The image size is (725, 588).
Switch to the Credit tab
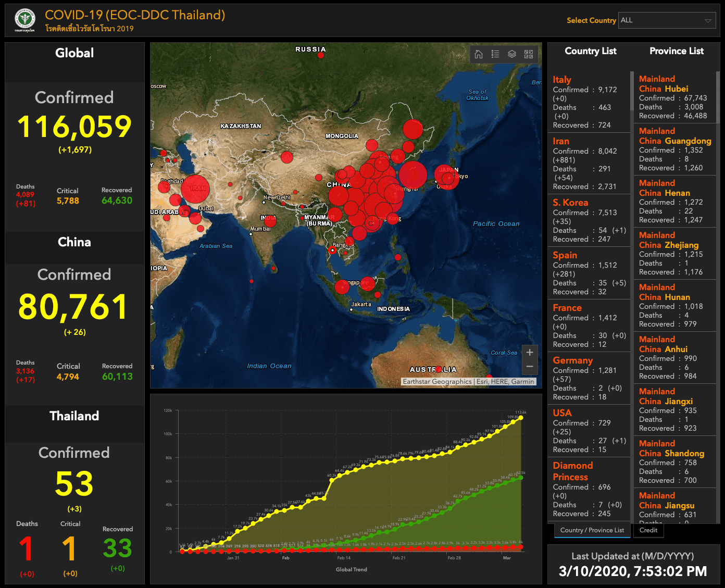(648, 530)
